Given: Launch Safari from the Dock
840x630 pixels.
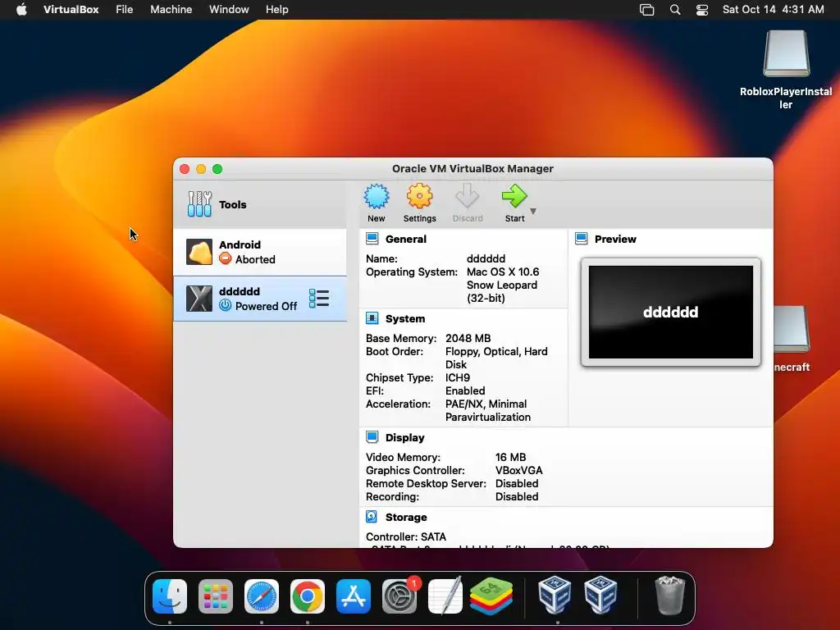Looking at the screenshot, I should (262, 596).
